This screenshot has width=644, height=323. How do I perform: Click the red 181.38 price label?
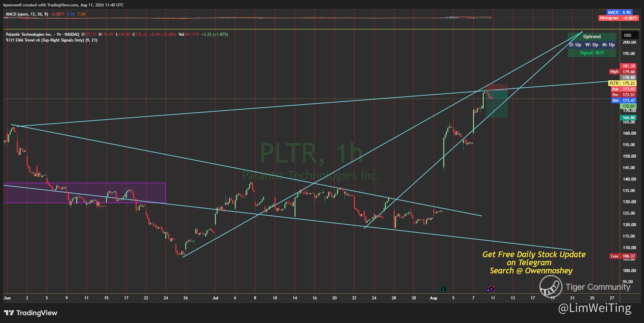point(629,66)
